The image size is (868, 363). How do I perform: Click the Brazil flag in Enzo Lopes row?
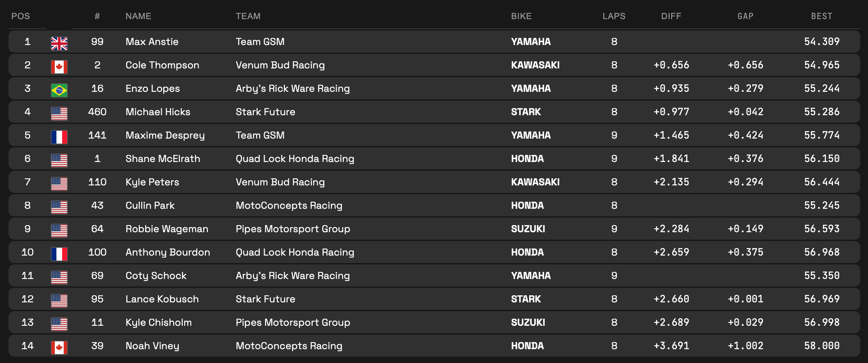(59, 90)
